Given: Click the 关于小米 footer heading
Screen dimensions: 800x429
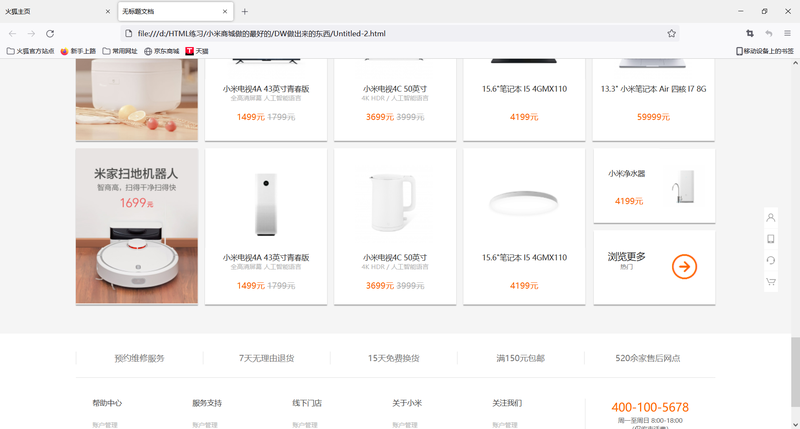Looking at the screenshot, I should [x=407, y=403].
